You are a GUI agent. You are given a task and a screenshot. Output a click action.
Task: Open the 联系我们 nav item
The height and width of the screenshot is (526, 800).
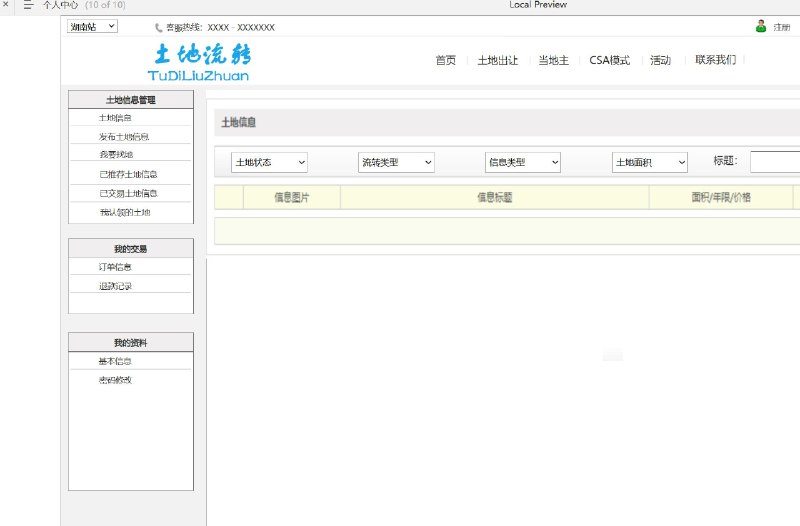coord(715,60)
